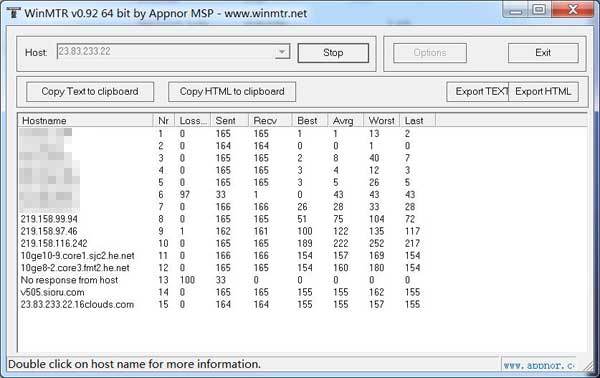Image resolution: width=600 pixels, height=378 pixels.
Task: Open the Host address dropdown arrow
Action: (x=282, y=52)
